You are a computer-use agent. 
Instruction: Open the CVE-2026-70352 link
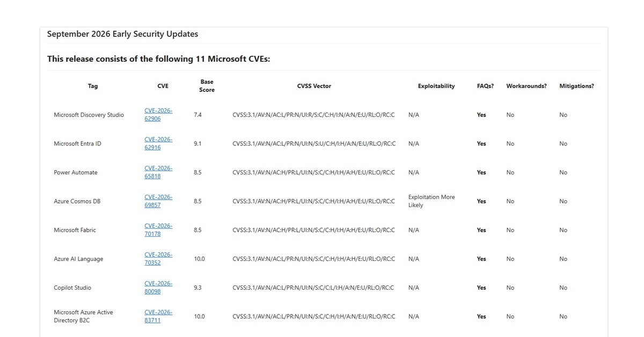click(x=158, y=259)
